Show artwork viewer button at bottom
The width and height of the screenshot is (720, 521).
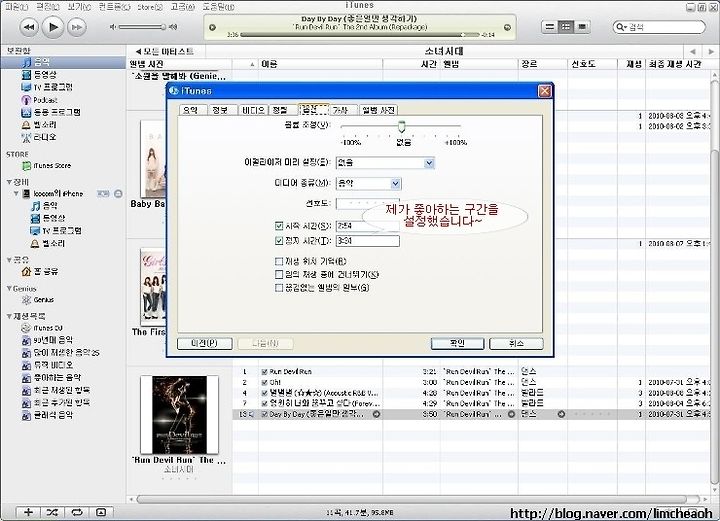point(101,512)
